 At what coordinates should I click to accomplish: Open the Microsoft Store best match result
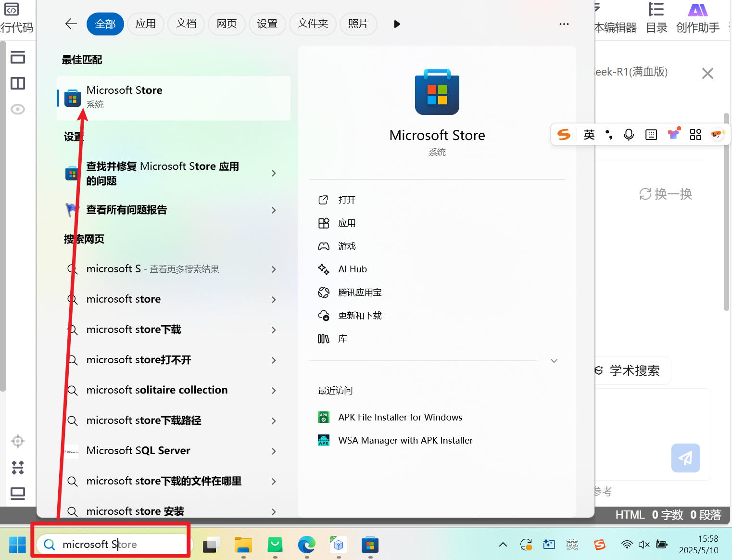[174, 98]
